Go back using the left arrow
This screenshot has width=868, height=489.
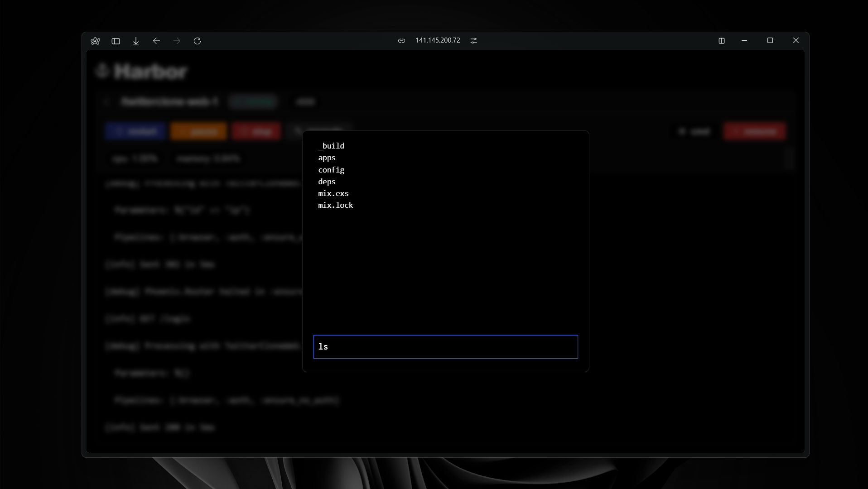156,41
